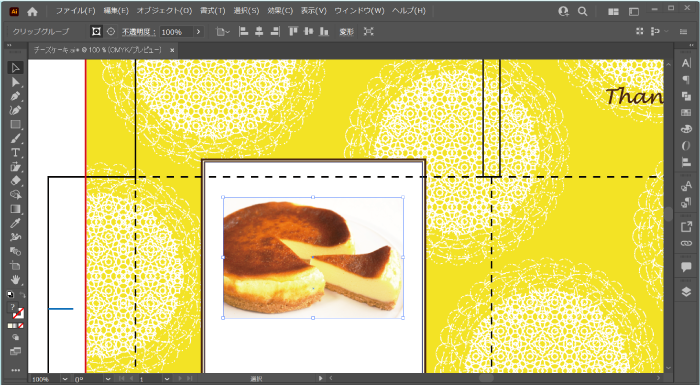
Task: Click the Isolate selected object button
Action: pyautogui.click(x=368, y=31)
